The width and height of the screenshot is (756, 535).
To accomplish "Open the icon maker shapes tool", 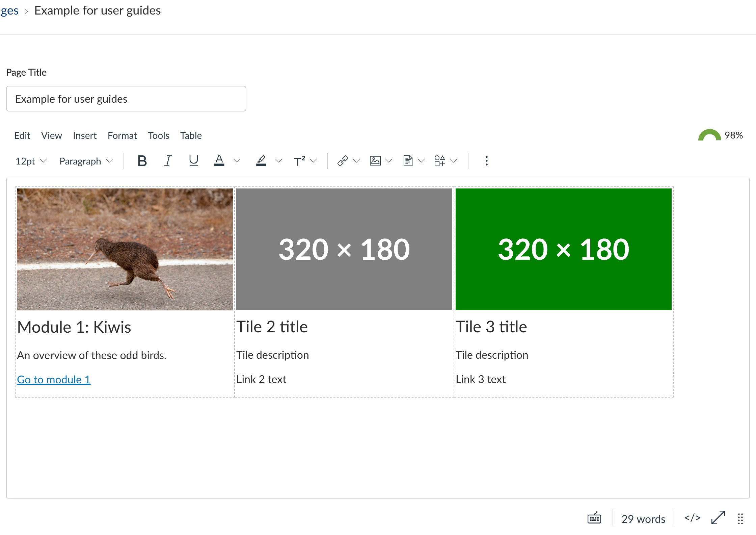I will click(x=440, y=161).
